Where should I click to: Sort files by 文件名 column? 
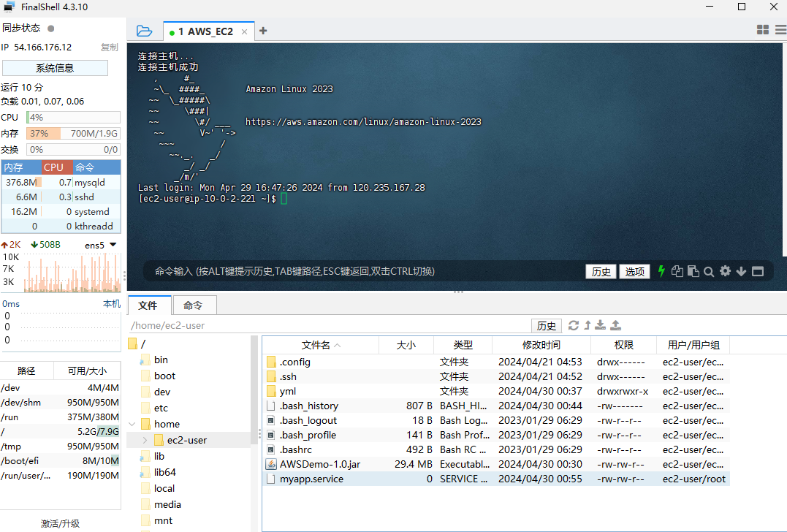[321, 345]
